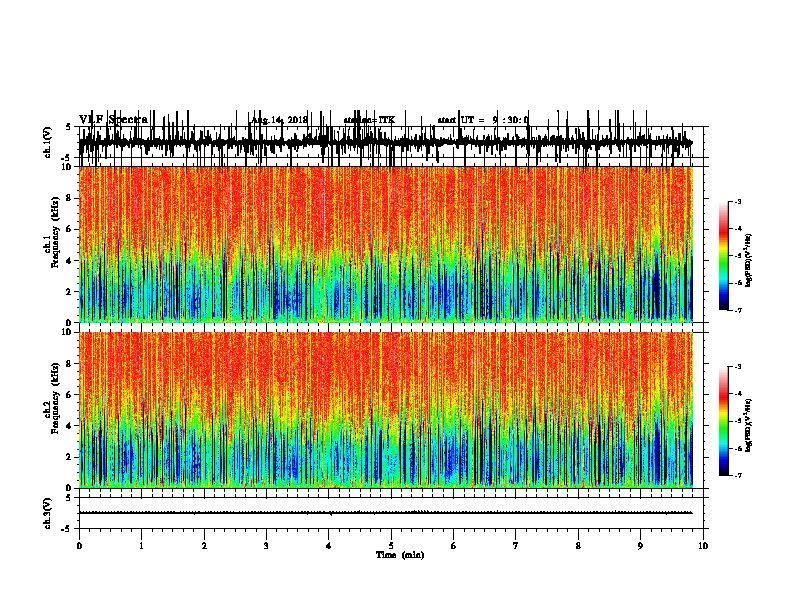This screenshot has height=612, width=792.
Task: Click the -7 label on ch.2 color bar
Action: (738, 476)
